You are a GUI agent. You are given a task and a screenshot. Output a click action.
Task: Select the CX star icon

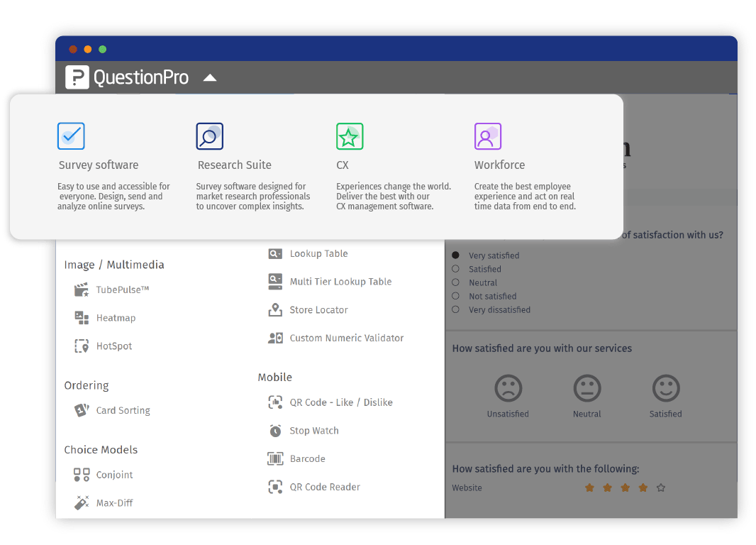coord(349,136)
